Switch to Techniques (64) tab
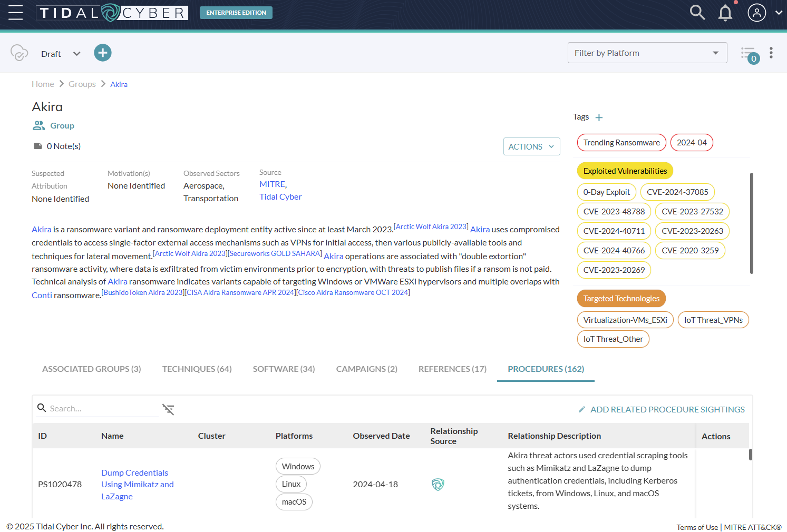Image resolution: width=787 pixels, height=532 pixels. click(x=197, y=369)
